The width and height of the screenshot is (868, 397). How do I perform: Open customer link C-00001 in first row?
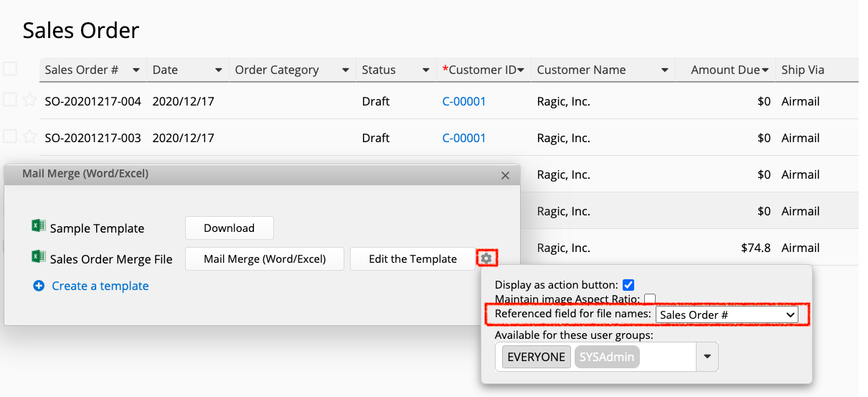coord(464,101)
